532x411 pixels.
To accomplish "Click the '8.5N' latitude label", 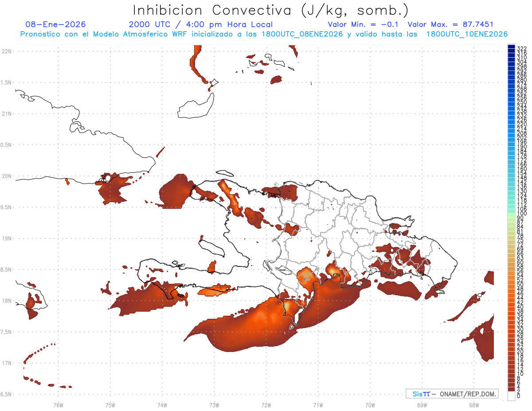I will (7, 270).
